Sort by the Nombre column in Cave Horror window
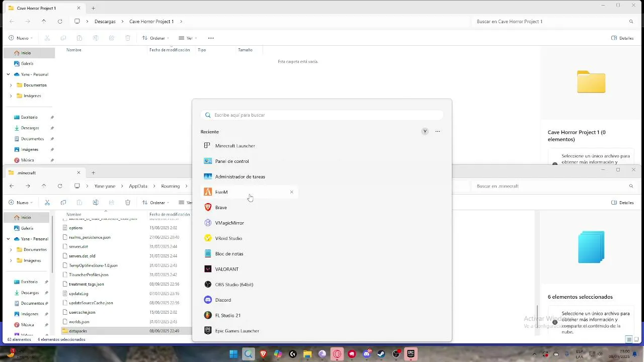644x362 pixels. [x=74, y=50]
